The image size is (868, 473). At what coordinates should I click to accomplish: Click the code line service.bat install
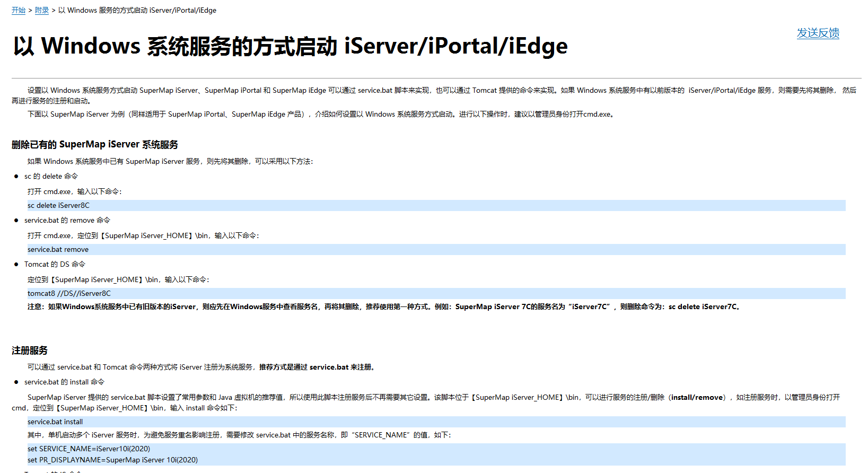[436, 422]
